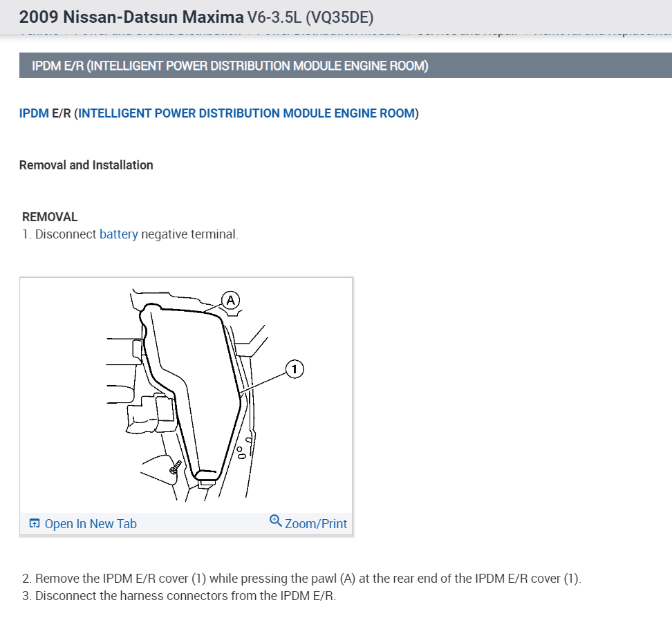Viewport: 672px width, 627px height.
Task: Open INTELLIGENT POWER DISTRIBUTION MODULE ENGINE ROOM link
Action: coord(246,113)
